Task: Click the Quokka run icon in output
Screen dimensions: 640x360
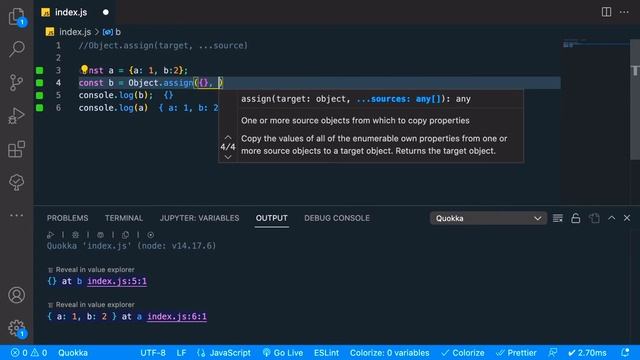Action: click(50, 235)
